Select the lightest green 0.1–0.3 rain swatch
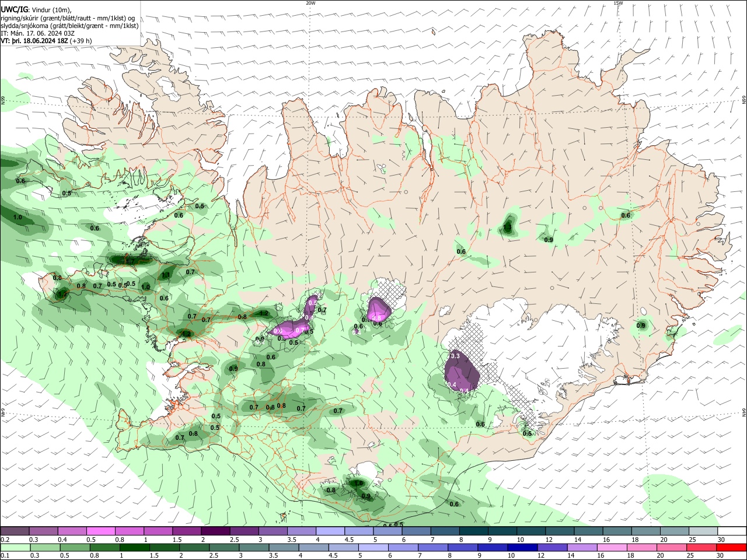The width and height of the screenshot is (747, 560). click(x=15, y=547)
